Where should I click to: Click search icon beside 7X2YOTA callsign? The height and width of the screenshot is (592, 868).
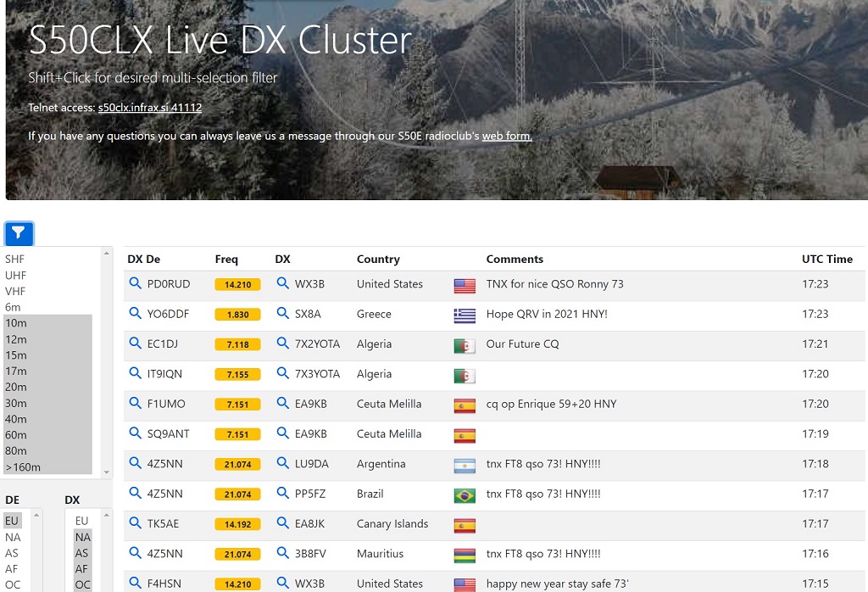(x=283, y=343)
